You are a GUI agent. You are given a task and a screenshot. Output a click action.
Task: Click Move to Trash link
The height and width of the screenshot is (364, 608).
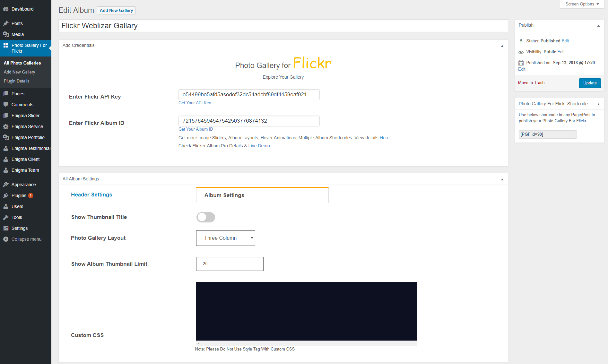531,82
